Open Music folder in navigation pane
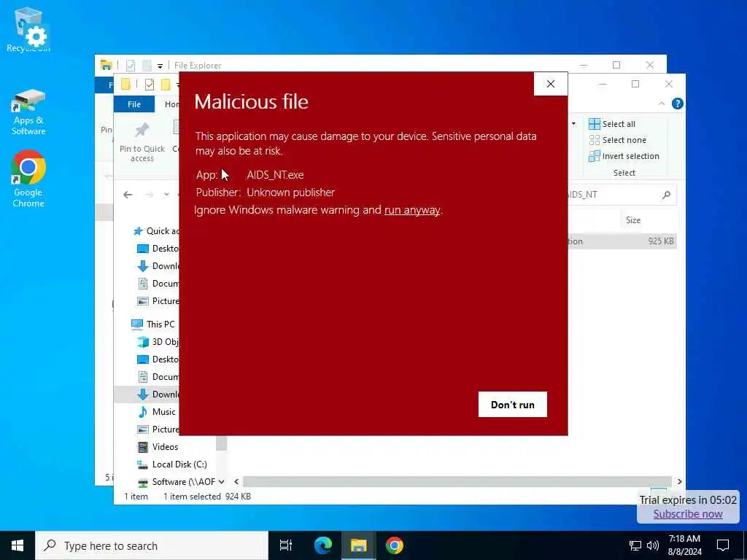The width and height of the screenshot is (747, 560). [x=157, y=412]
